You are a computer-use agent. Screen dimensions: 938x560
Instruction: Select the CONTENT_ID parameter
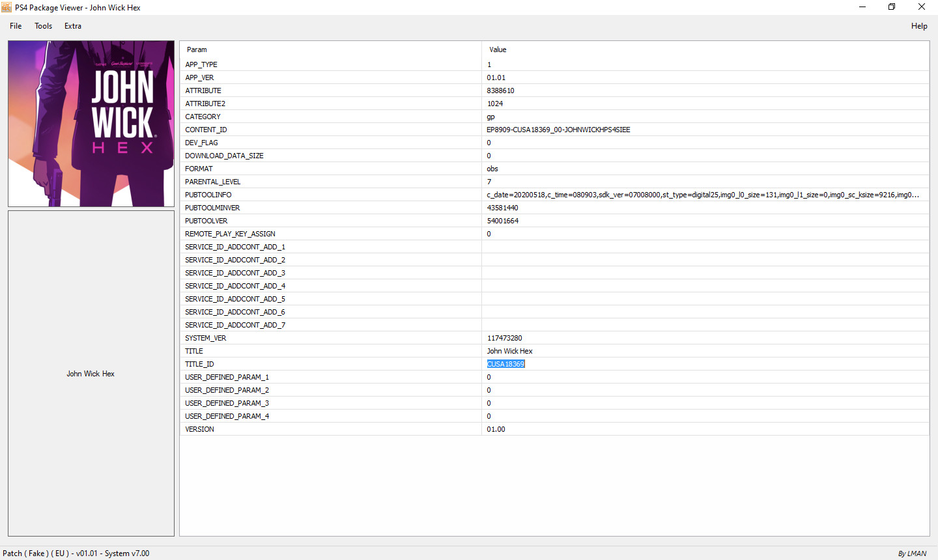tap(206, 130)
